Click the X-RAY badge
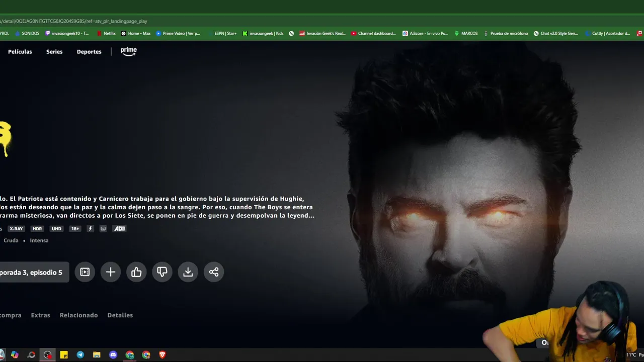This screenshot has width=644, height=362. click(17, 229)
